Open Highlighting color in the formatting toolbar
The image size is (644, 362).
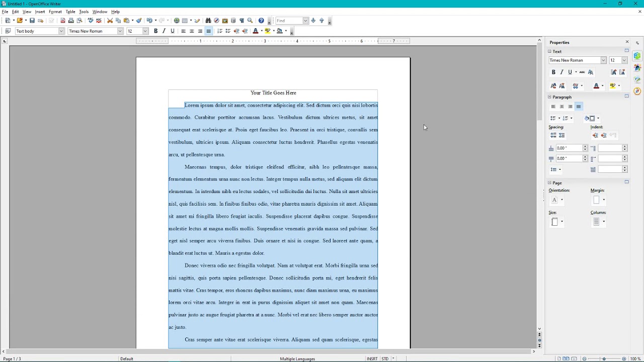[x=268, y=31]
